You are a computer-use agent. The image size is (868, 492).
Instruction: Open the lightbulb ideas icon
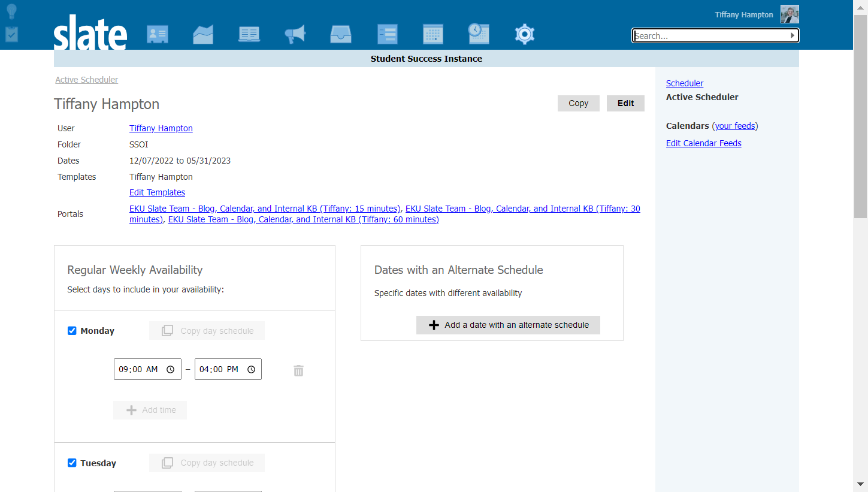coord(11,11)
